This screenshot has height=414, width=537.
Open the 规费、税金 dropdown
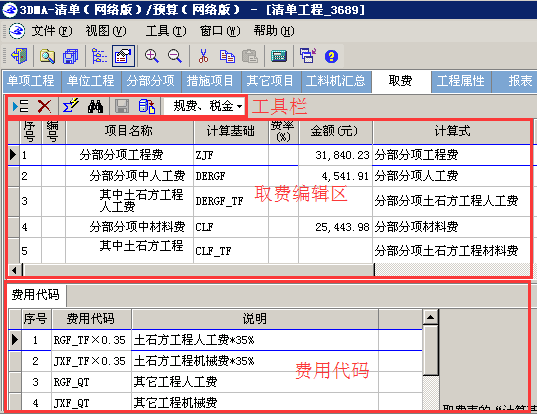204,106
